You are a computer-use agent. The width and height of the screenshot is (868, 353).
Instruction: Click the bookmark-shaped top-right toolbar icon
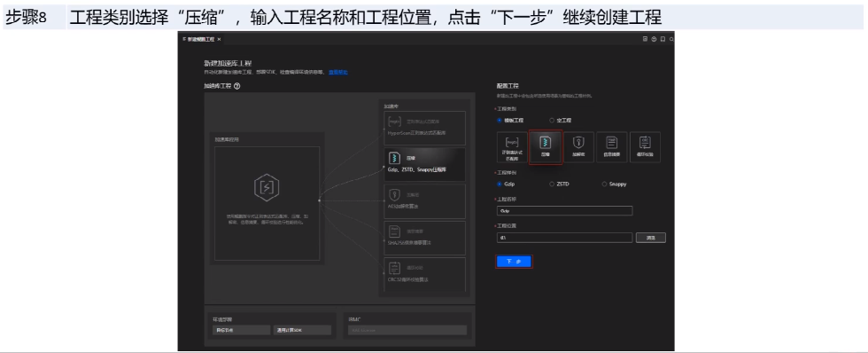point(663,39)
